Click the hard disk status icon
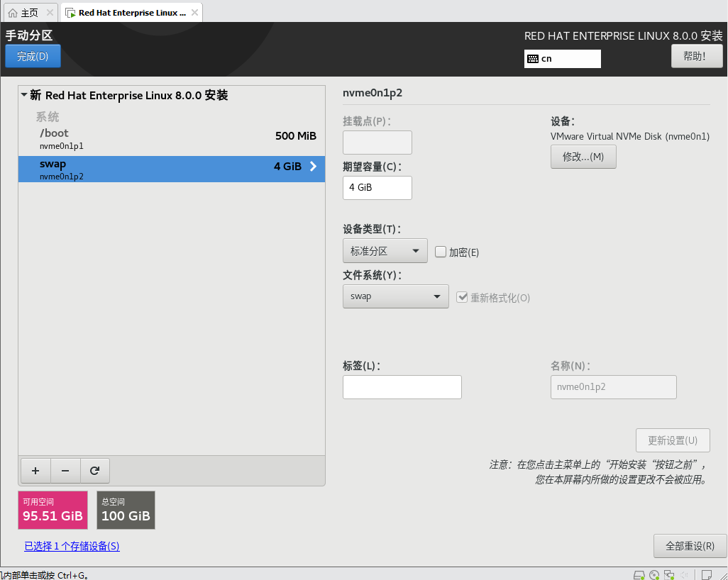This screenshot has height=580, width=728. 639,575
